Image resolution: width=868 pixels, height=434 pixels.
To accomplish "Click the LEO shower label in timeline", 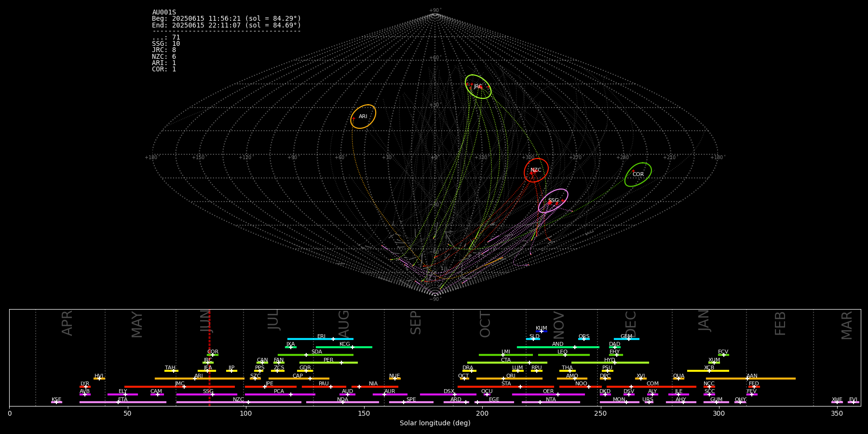I will tap(562, 352).
